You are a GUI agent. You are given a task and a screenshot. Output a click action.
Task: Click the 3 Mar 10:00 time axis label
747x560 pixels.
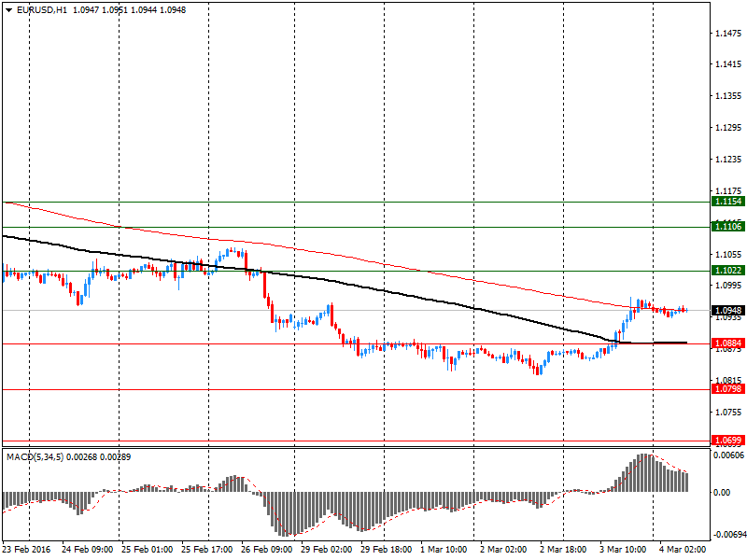(623, 550)
